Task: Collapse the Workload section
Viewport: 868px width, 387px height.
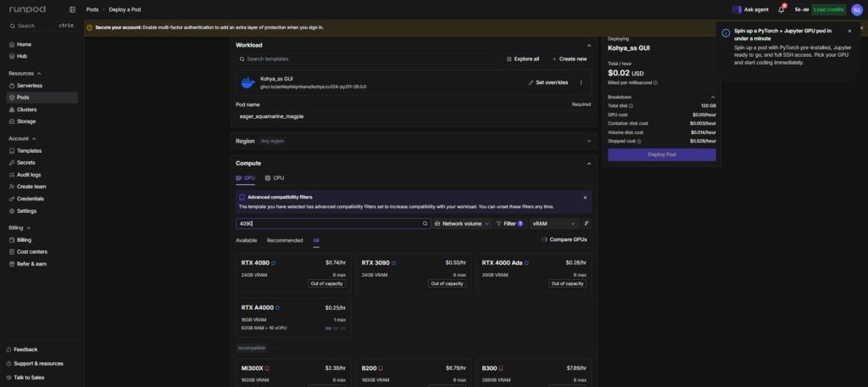Action: coord(589,45)
